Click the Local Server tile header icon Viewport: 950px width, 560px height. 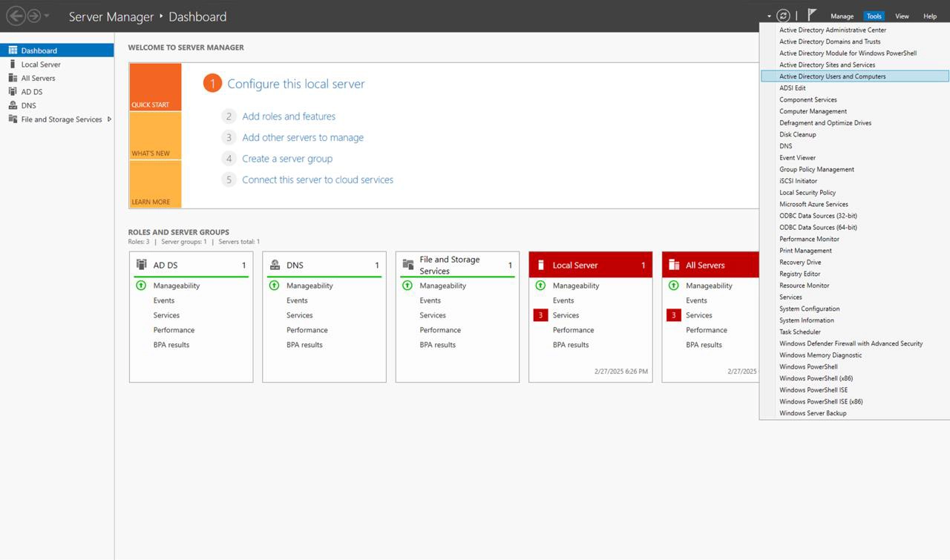tap(540, 265)
